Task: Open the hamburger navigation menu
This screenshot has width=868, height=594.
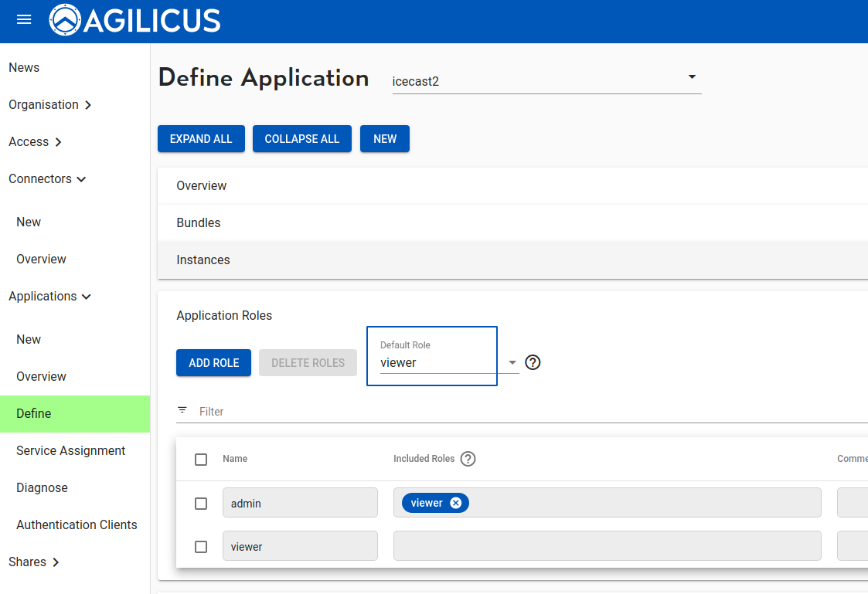Action: pos(24,20)
